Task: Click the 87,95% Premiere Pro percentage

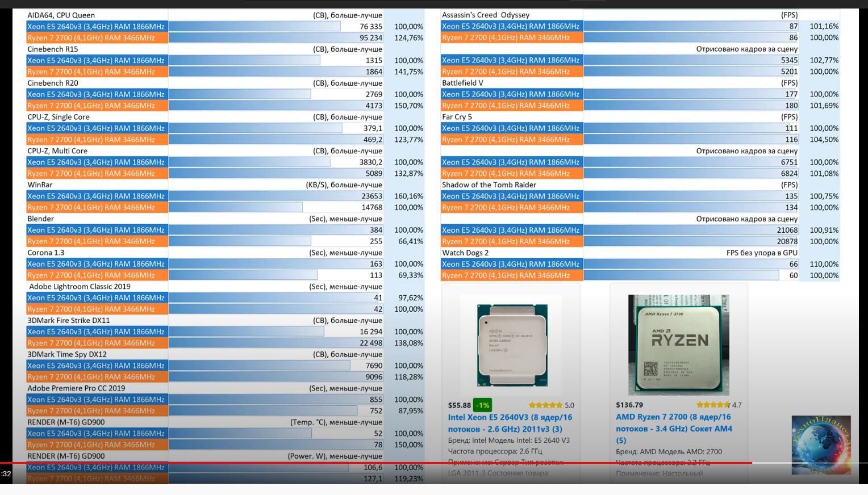Action: pos(411,411)
